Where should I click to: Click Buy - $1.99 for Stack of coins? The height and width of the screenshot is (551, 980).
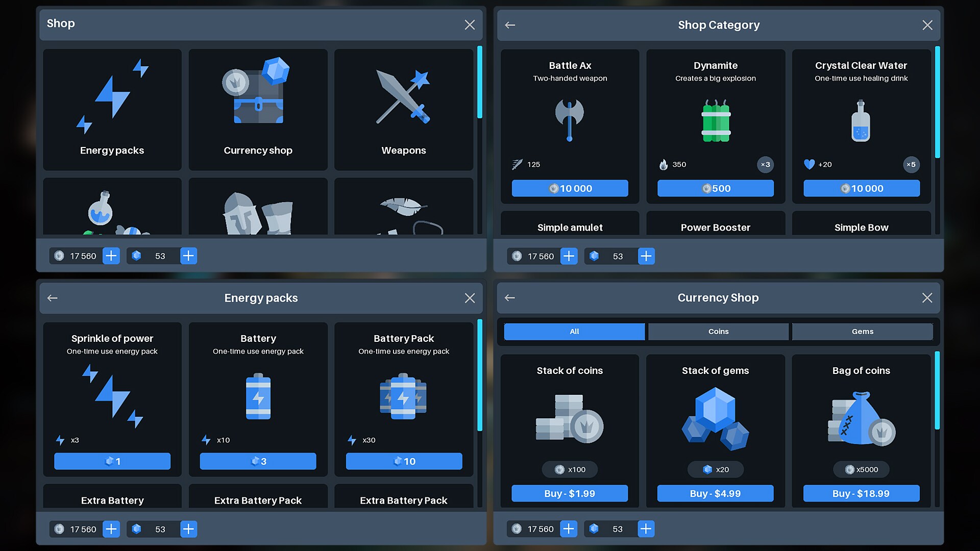coord(570,493)
